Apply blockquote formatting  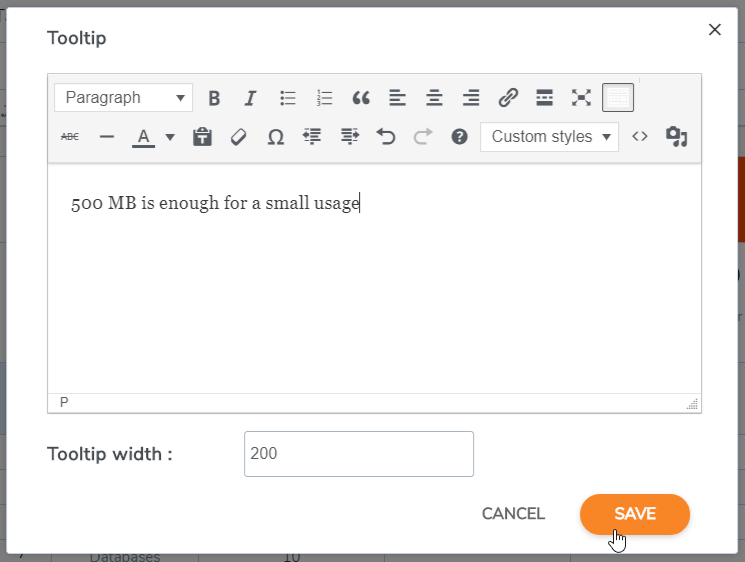pyautogui.click(x=361, y=98)
